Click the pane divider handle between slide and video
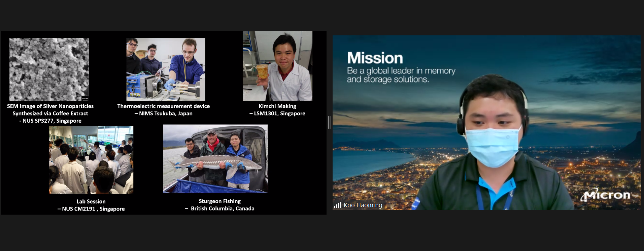Image resolution: width=644 pixels, height=251 pixels. 329,122
